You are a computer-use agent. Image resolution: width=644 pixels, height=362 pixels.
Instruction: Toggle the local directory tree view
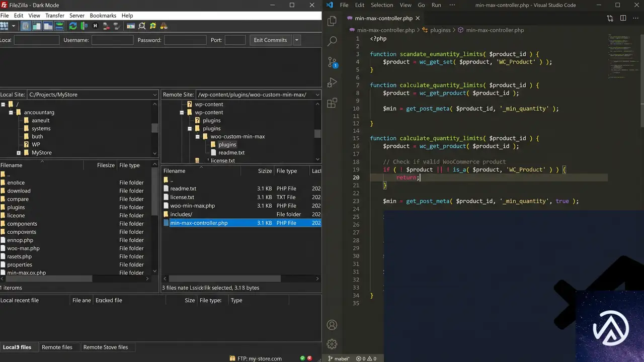click(x=37, y=26)
